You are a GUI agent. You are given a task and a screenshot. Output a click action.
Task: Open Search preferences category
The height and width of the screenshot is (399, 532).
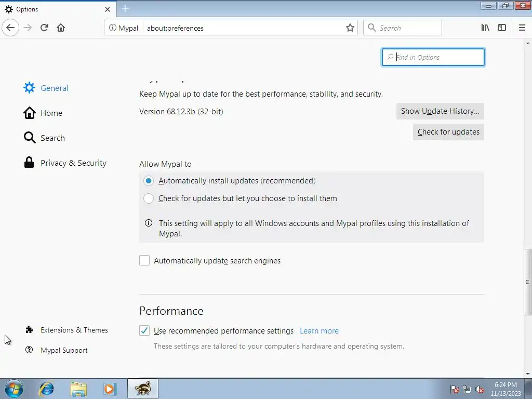pyautogui.click(x=44, y=138)
